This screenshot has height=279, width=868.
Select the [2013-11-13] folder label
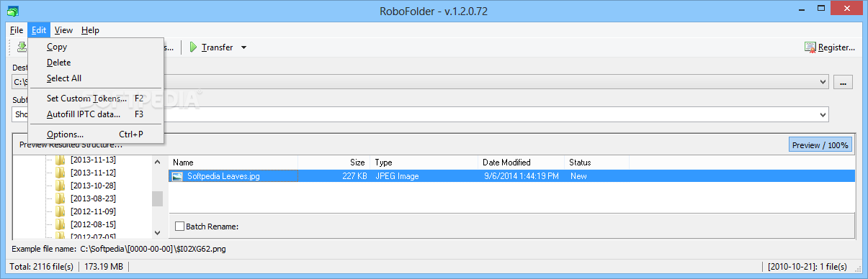click(92, 160)
